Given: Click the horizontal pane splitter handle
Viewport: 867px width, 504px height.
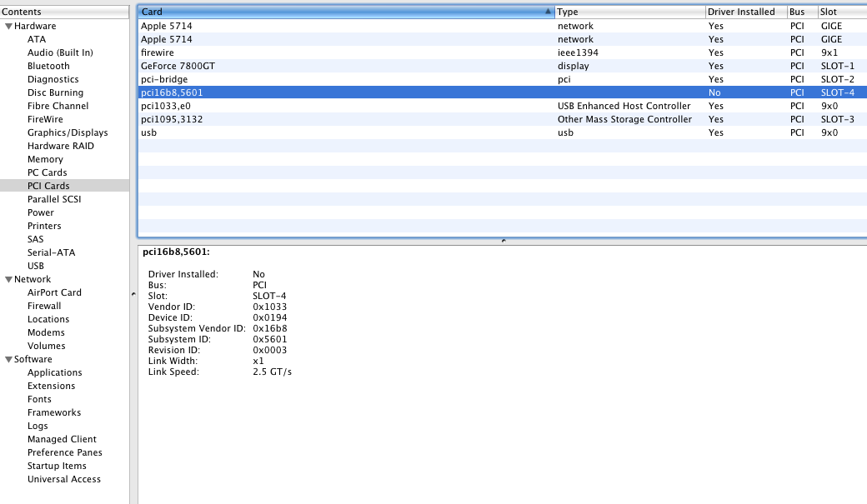Looking at the screenshot, I should click(504, 241).
